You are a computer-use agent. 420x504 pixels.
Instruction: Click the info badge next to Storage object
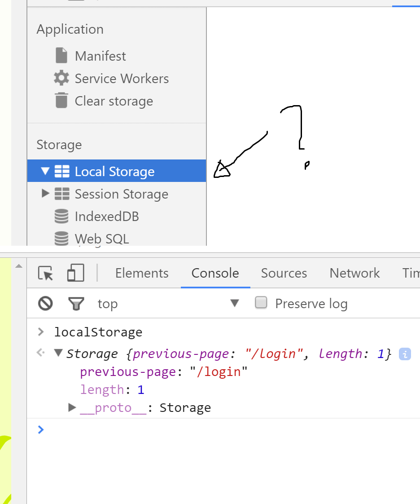(x=405, y=354)
